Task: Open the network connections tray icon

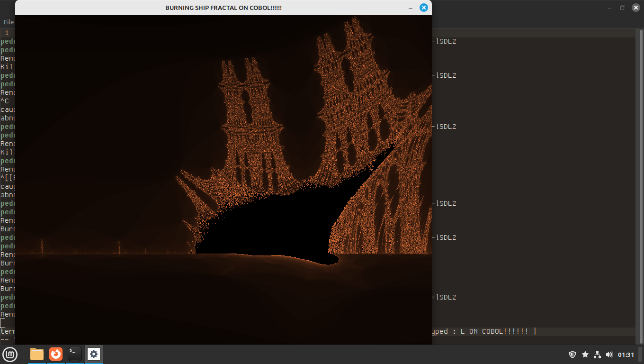Action: coord(597,355)
